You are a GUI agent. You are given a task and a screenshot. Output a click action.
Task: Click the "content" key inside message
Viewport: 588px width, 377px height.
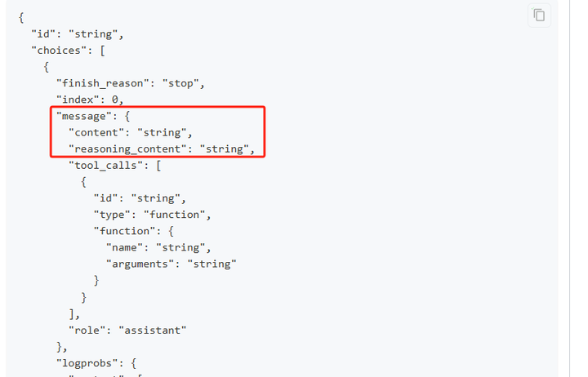pos(100,132)
